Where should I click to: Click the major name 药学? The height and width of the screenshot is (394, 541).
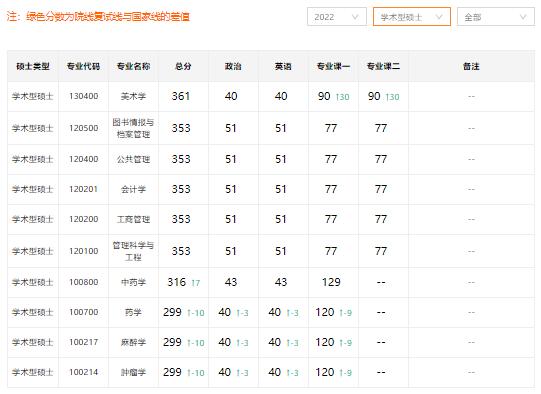pos(133,312)
